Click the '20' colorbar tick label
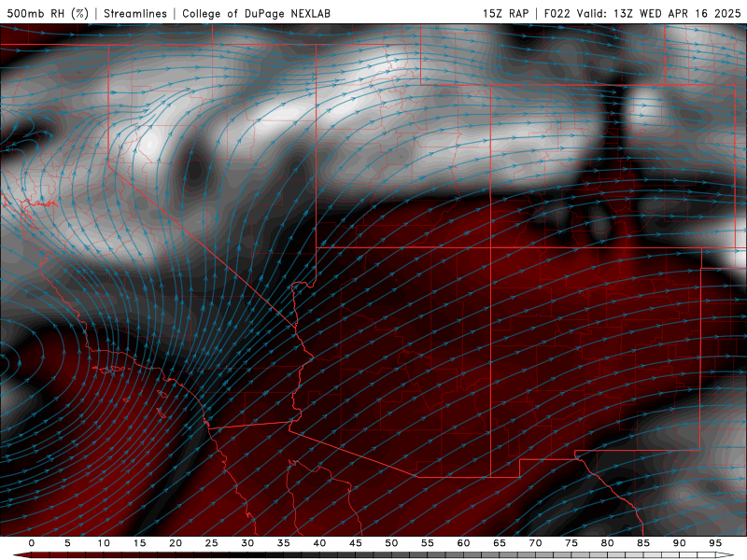This screenshot has width=747, height=560. pos(176,543)
